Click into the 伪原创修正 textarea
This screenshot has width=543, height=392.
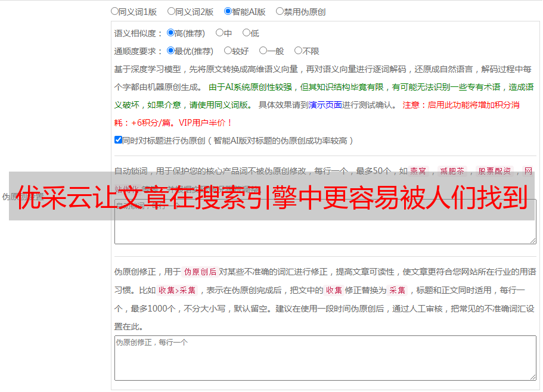pyautogui.click(x=325, y=358)
